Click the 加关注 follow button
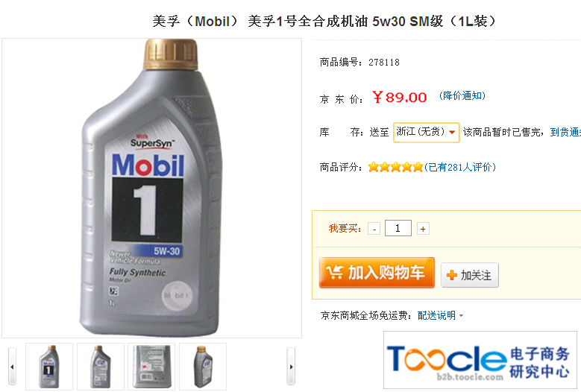 click(x=469, y=275)
